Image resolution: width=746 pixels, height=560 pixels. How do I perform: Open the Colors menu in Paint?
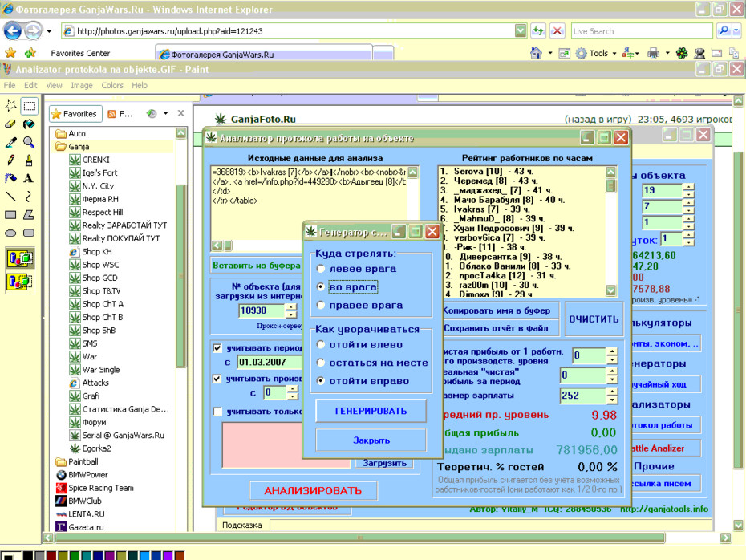(x=112, y=86)
